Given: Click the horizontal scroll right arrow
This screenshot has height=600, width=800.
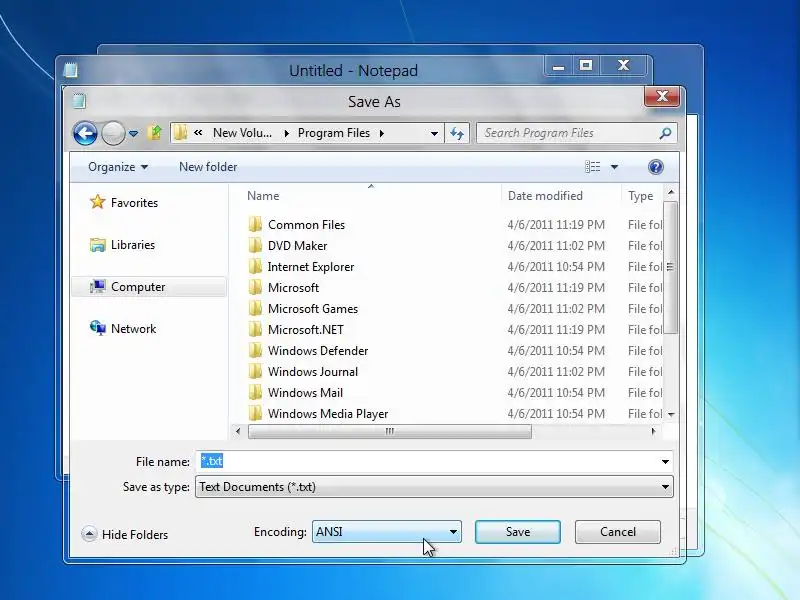Looking at the screenshot, I should 654,432.
